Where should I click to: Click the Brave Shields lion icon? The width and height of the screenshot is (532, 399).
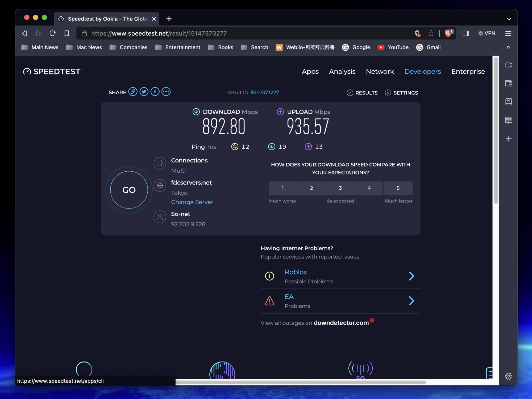(448, 34)
